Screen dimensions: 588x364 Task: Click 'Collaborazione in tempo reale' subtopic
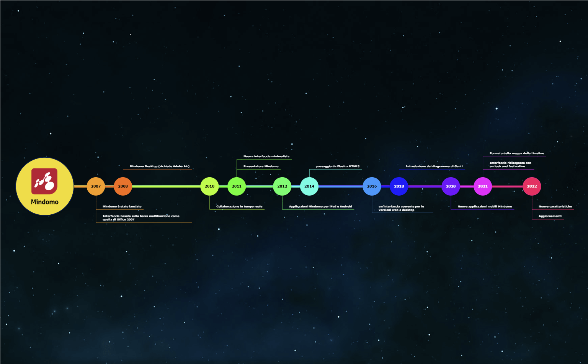[x=239, y=207]
